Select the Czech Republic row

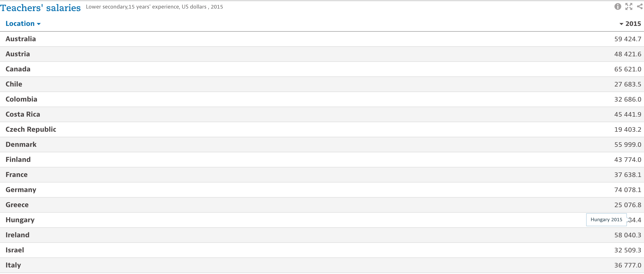point(31,129)
